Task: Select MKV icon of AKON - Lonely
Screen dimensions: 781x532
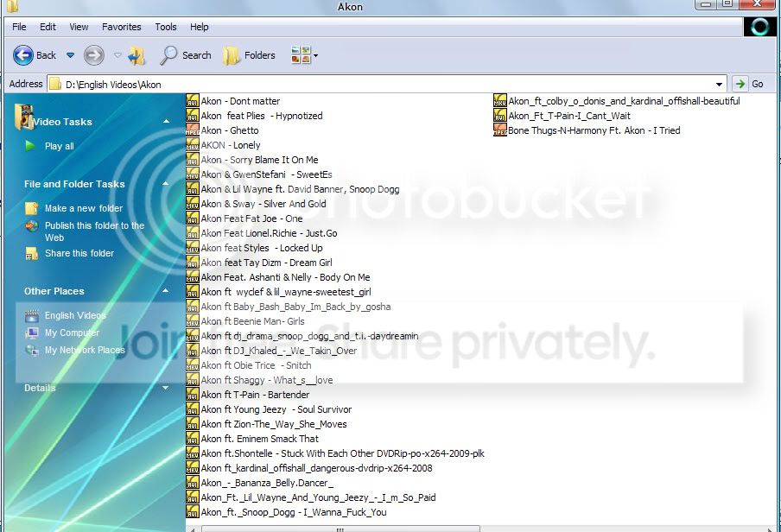Action: (x=193, y=145)
